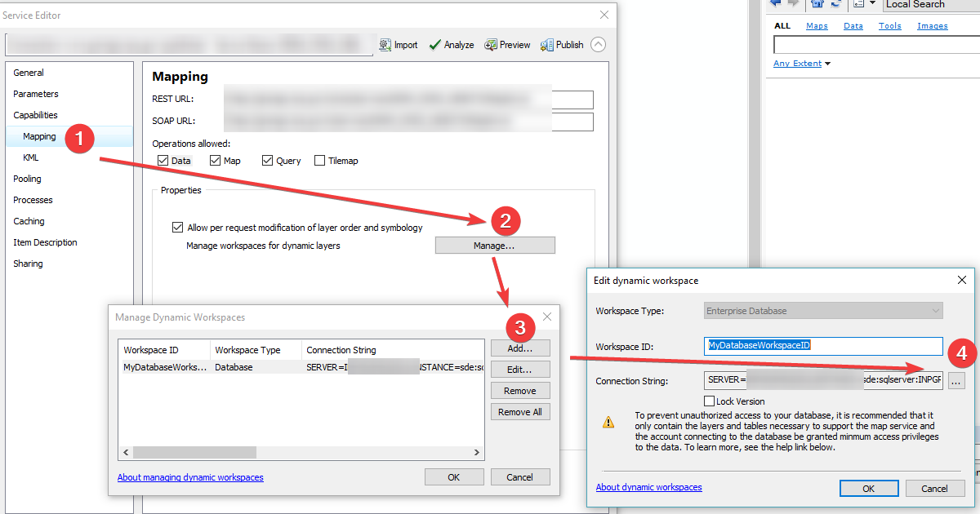Screen dimensions: 980x514
Task: Cancel the Manage Dynamic Workspaces dialog
Action: [x=520, y=477]
